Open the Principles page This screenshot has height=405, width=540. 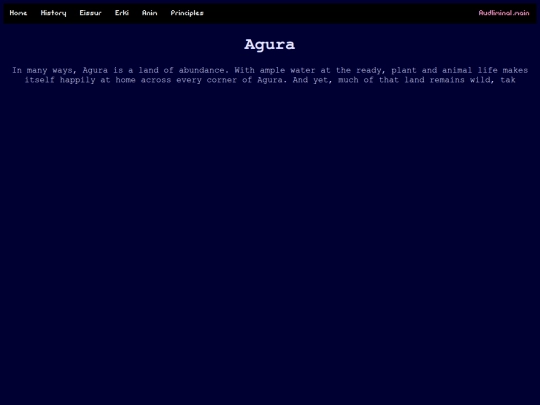tap(187, 13)
